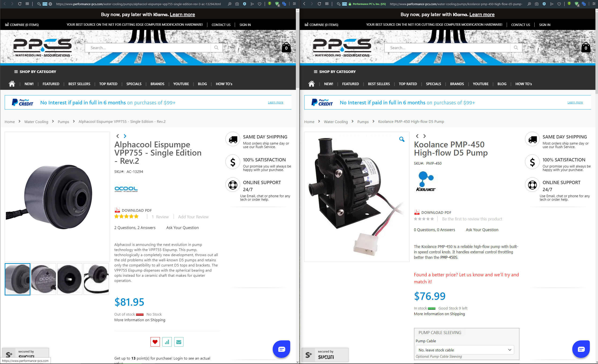Select third Alphacool pump thumbnail image
The width and height of the screenshot is (598, 364).
click(x=70, y=279)
